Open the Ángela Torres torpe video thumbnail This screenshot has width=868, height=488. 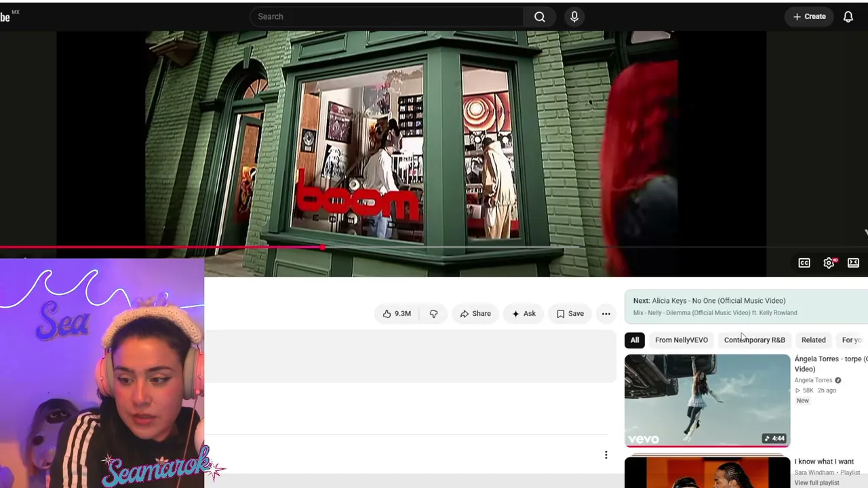707,401
